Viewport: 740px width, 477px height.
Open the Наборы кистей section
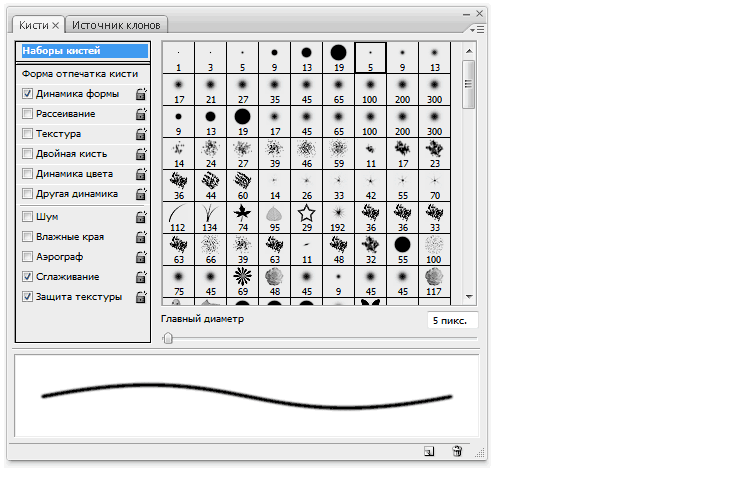point(83,50)
